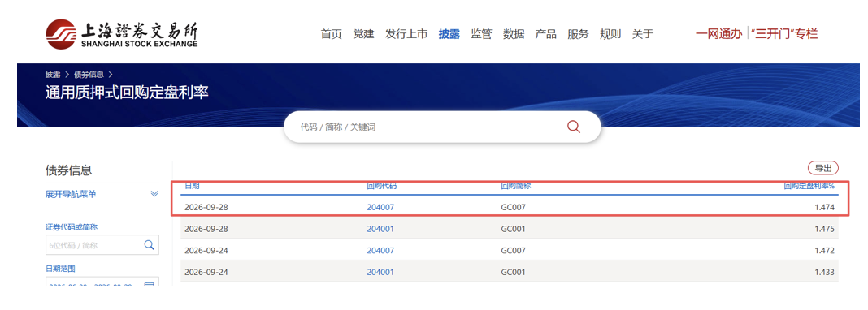
Task: Expand the 展开导航菜单 chevron
Action: point(154,194)
